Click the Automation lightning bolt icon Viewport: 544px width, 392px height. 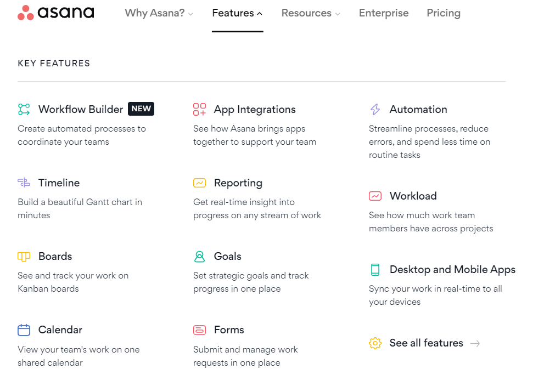(374, 109)
